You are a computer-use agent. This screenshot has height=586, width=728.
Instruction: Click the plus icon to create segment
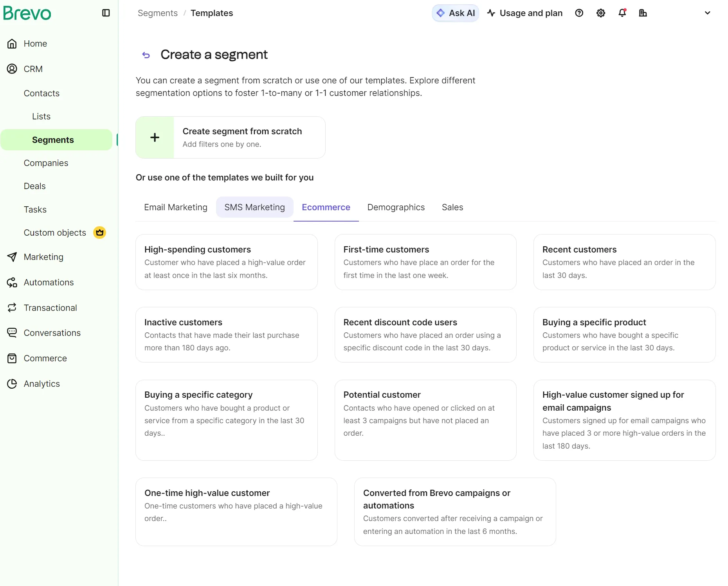(155, 137)
